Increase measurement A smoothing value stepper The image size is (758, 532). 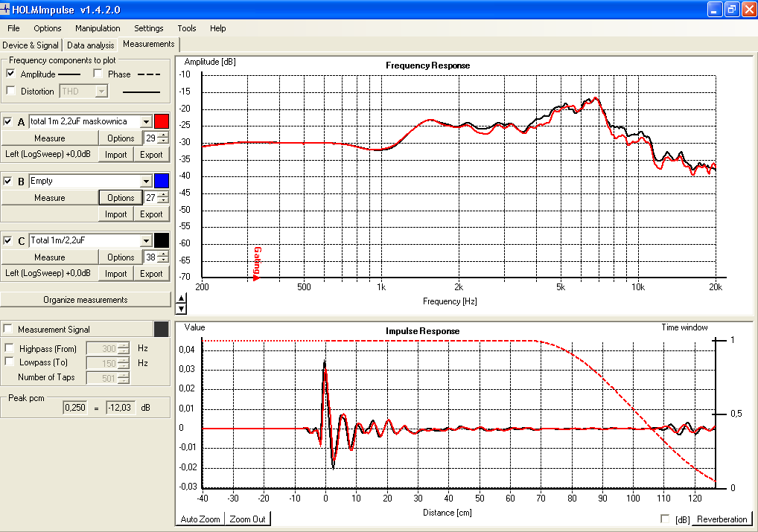[x=163, y=135]
